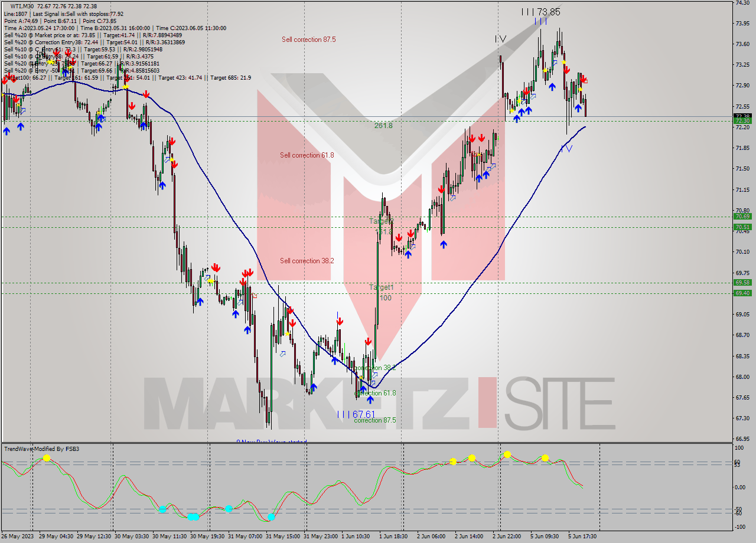Click the 5 Jun 17:30 time label
Image resolution: width=756 pixels, height=543 pixels.
point(582,537)
